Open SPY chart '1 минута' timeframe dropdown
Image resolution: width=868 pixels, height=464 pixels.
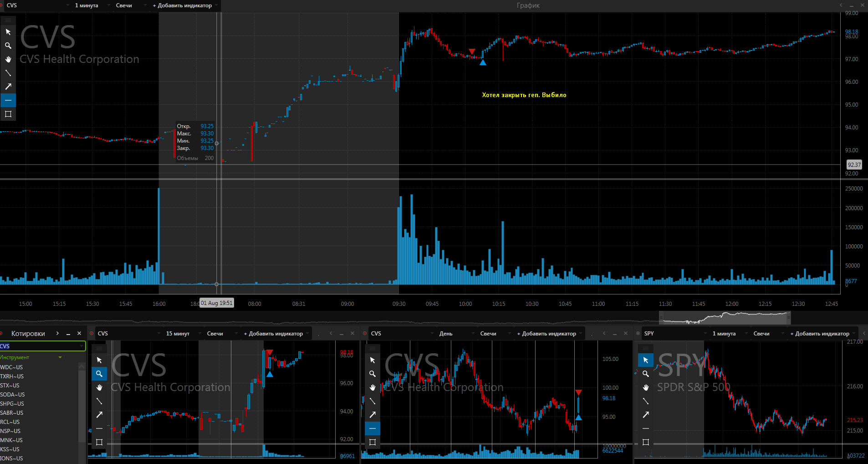729,334
